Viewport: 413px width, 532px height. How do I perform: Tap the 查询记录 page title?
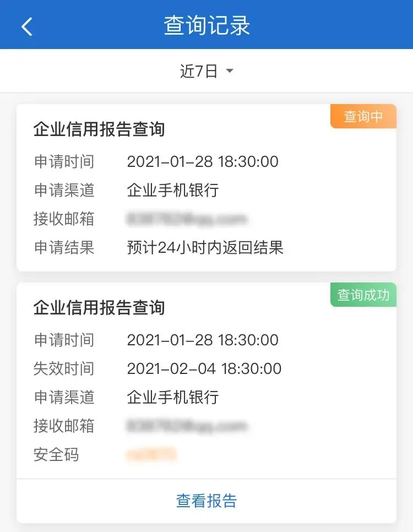point(206,25)
